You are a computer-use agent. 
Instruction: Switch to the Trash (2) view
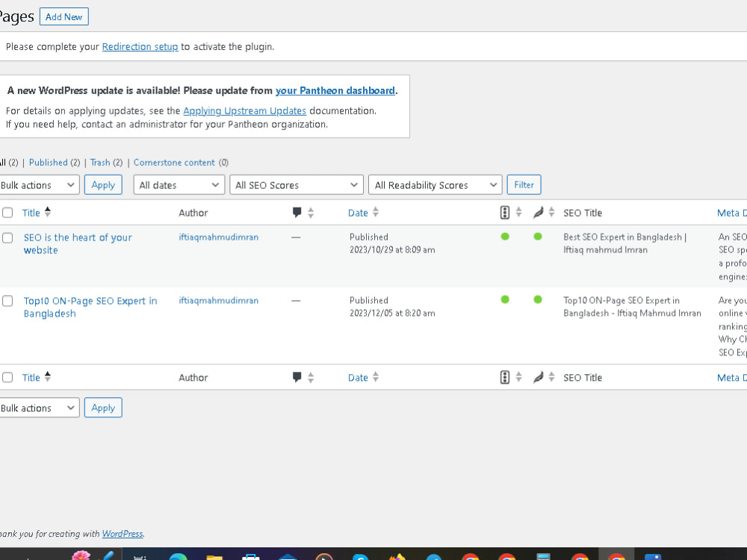[106, 162]
